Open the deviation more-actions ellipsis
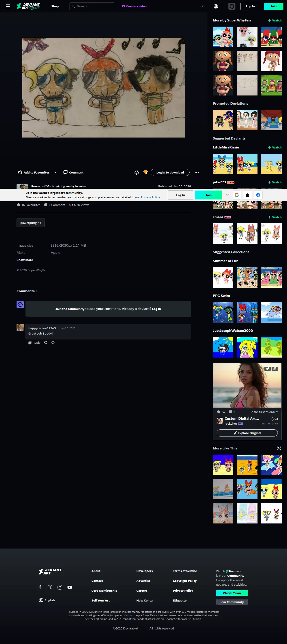This screenshot has height=644, width=287. pos(197,172)
